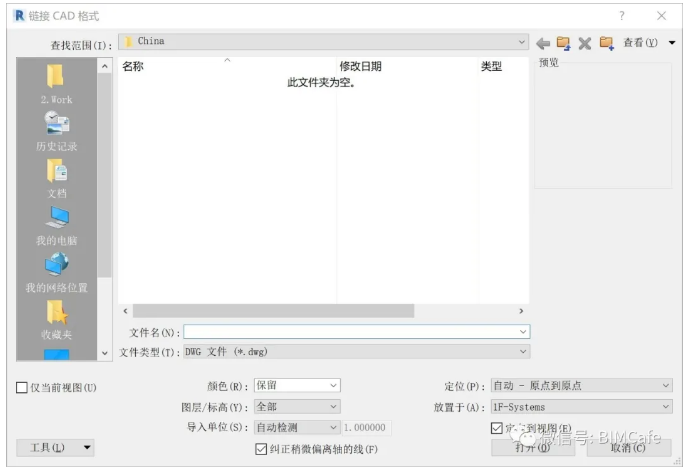This screenshot has width=687, height=471.
Task: Toggle 定向到视图(E) checkbox
Action: click(496, 428)
